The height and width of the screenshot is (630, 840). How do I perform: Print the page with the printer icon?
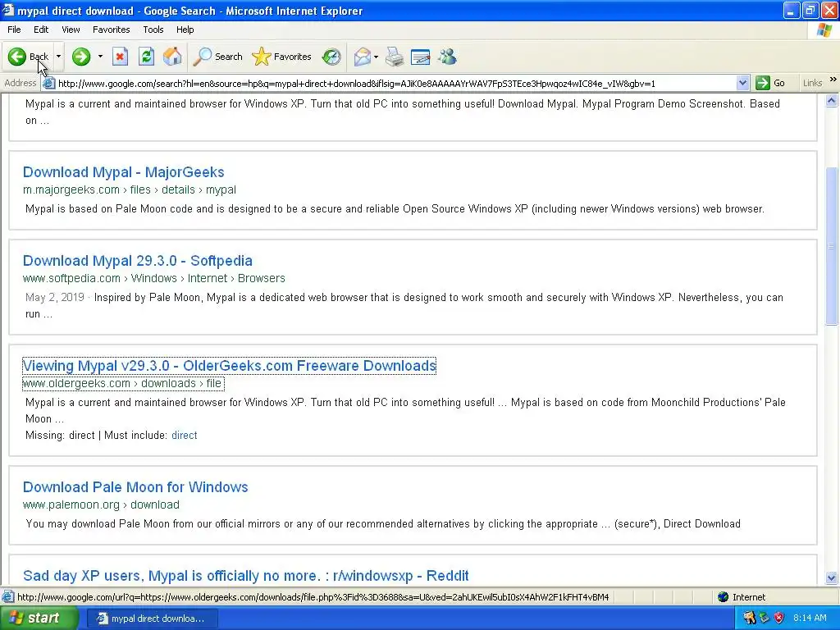pyautogui.click(x=395, y=57)
